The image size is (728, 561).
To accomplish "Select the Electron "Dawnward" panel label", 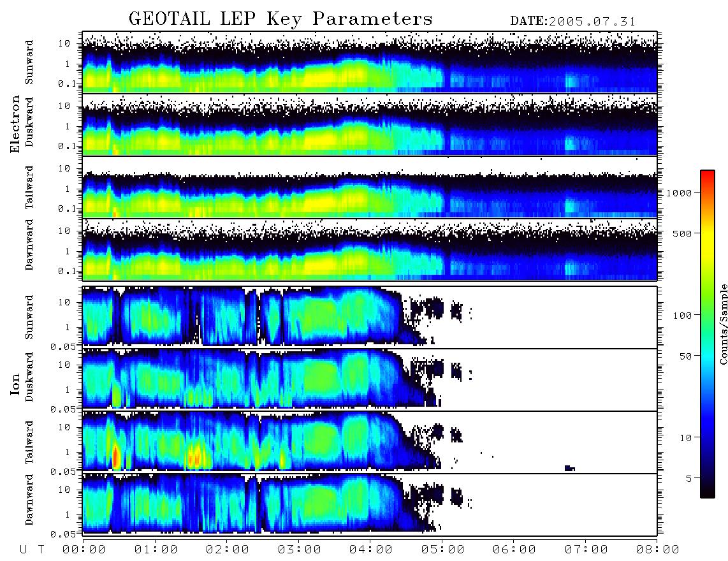I will click(x=29, y=245).
